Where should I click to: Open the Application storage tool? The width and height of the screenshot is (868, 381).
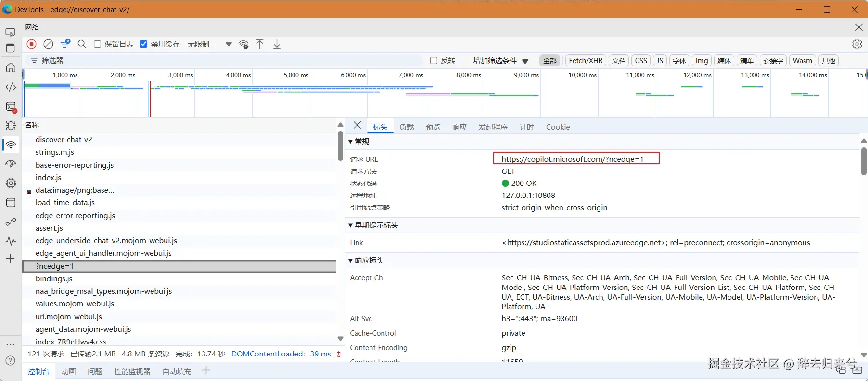(x=11, y=202)
